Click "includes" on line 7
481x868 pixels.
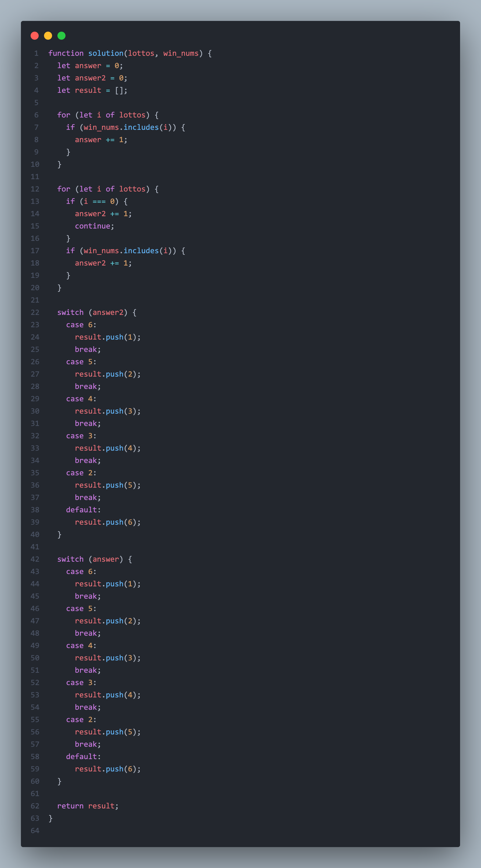point(141,127)
